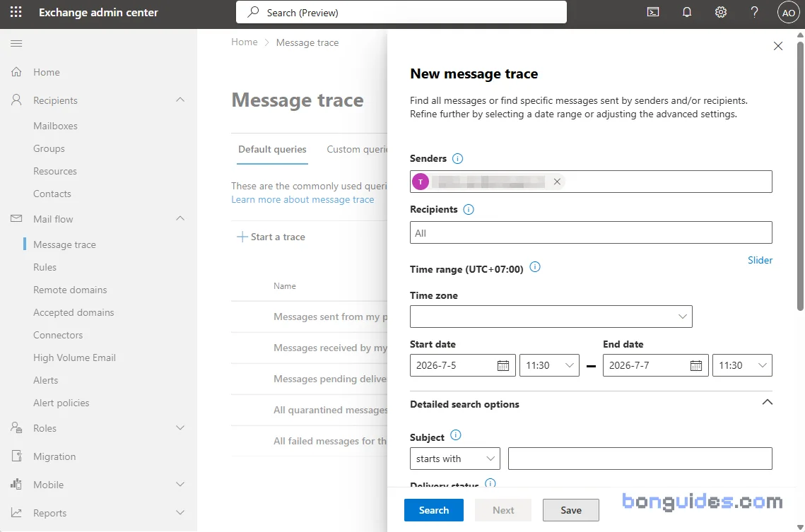Click the Recipients 'All' input field

(591, 233)
